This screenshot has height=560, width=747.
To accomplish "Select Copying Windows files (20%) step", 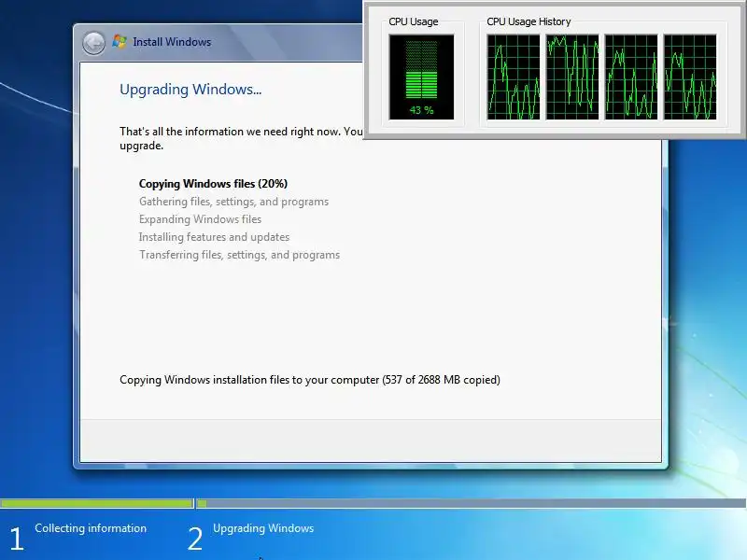I will coord(214,184).
